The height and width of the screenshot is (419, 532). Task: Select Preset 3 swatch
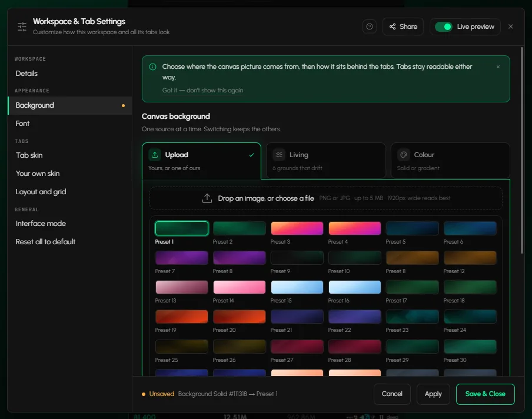297,228
